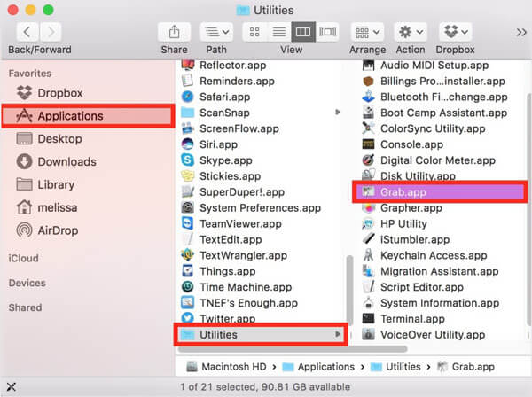Select Migration Assistant.app
This screenshot has height=397, width=532.
441,271
